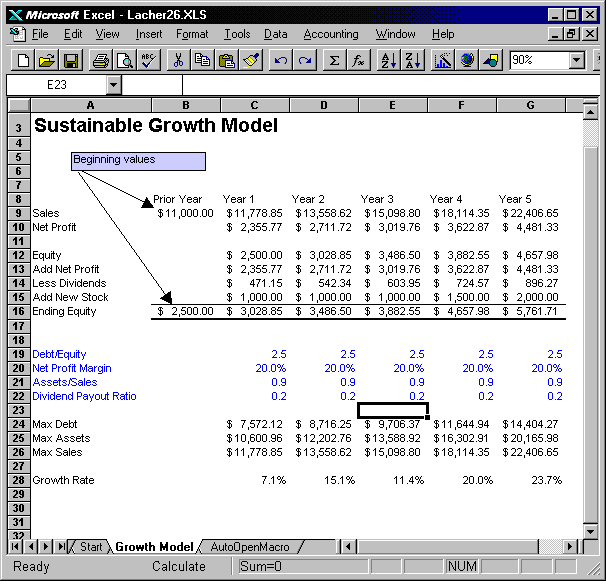Run the ABC spelling check icon
This screenshot has height=581, width=606.
(149, 60)
